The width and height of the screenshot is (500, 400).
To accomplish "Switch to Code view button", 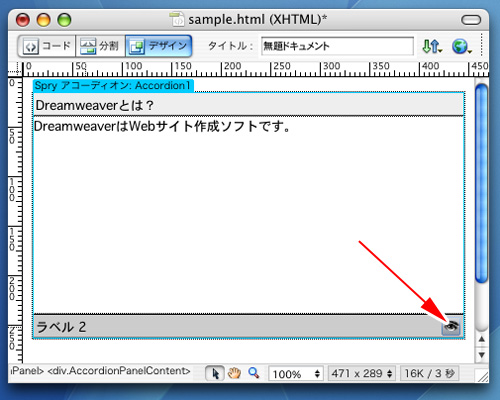I will (47, 46).
